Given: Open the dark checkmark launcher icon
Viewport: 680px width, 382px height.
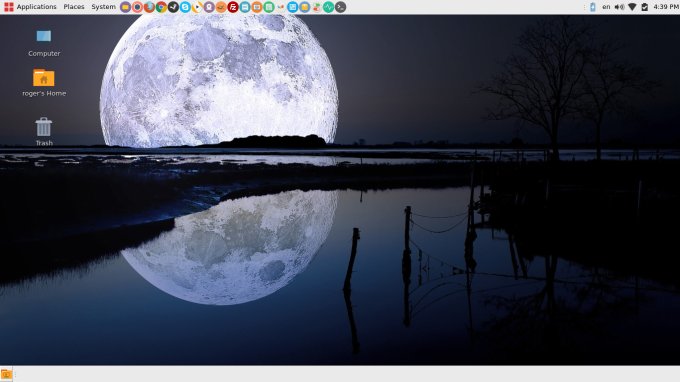Looking at the screenshot, I should coord(173,7).
